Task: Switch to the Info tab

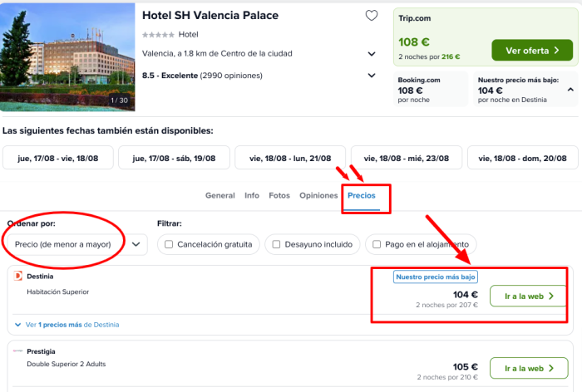Action: [252, 195]
